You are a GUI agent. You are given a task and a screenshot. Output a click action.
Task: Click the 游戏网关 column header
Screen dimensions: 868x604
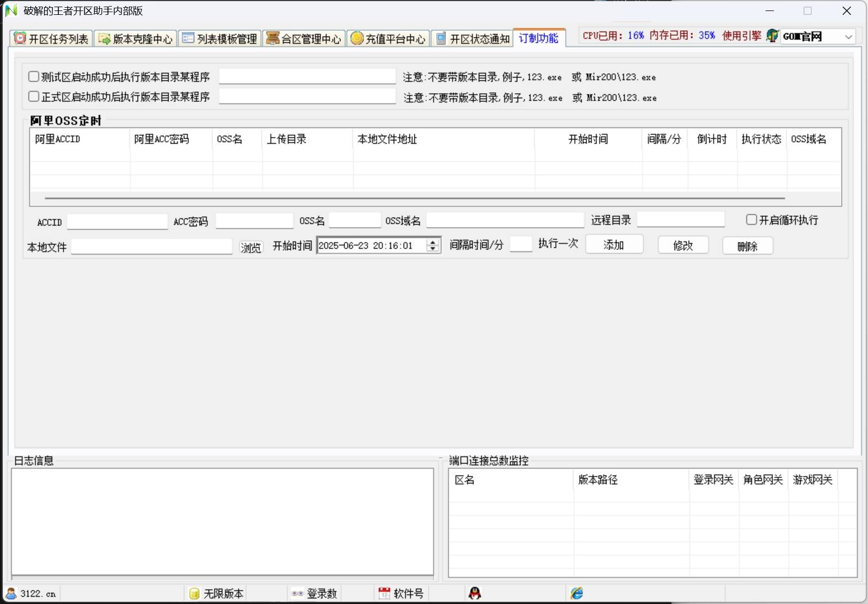(813, 479)
